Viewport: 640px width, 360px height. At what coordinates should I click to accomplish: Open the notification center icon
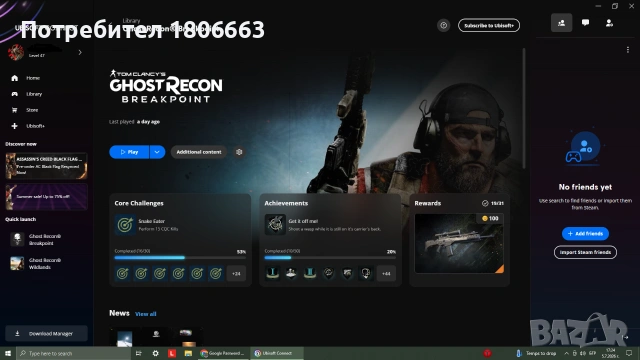pyautogui.click(x=629, y=353)
